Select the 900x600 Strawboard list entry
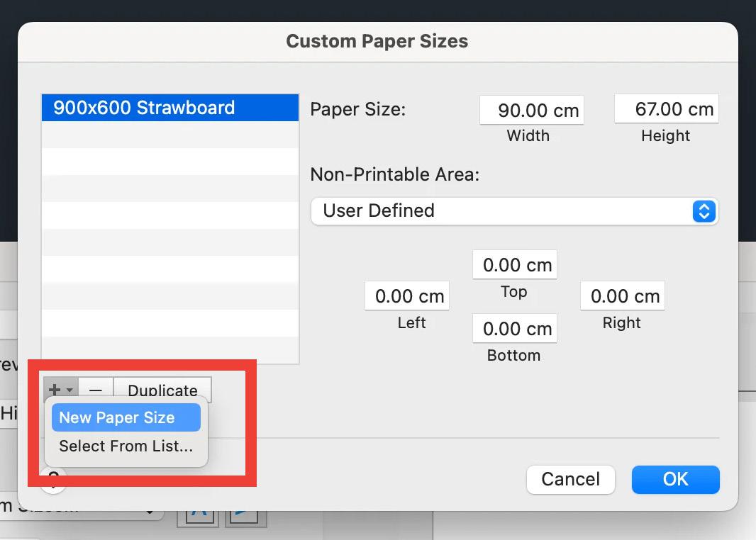The height and width of the screenshot is (540, 756). point(170,108)
